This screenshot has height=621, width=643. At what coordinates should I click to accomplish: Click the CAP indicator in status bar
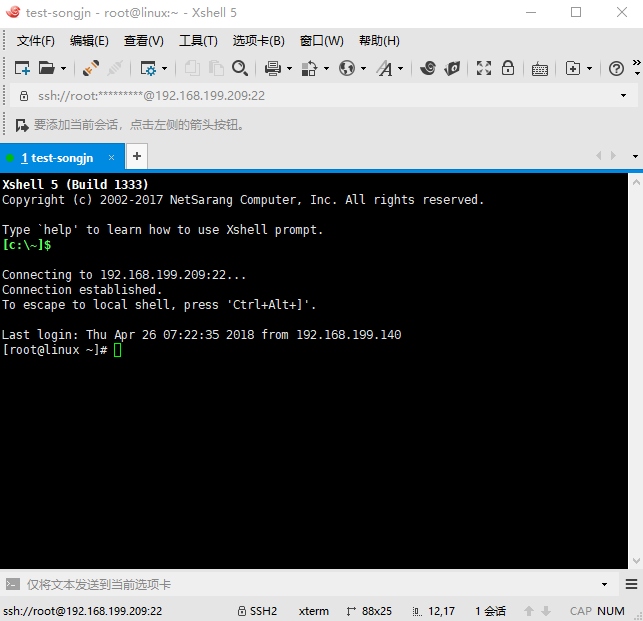click(581, 611)
